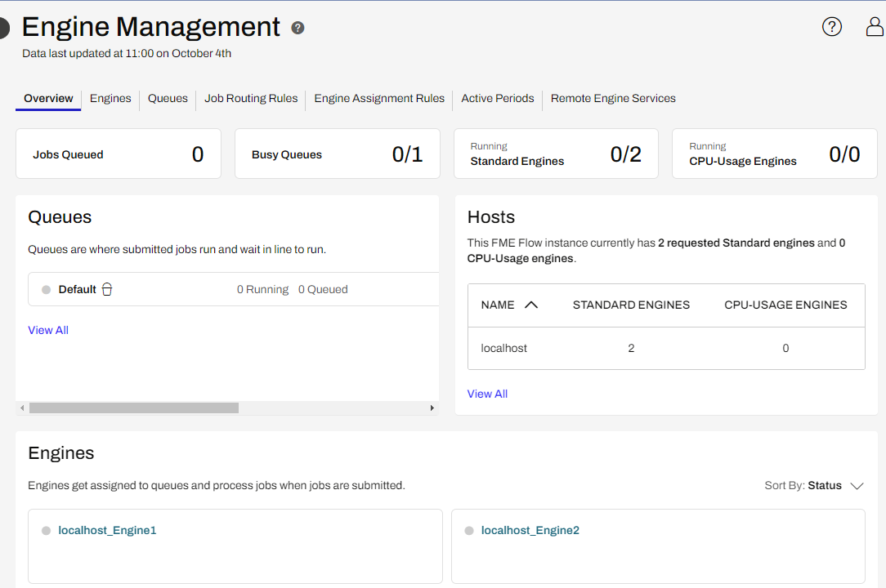Select the Remote Engine Services tab
This screenshot has width=886, height=588.
613,98
